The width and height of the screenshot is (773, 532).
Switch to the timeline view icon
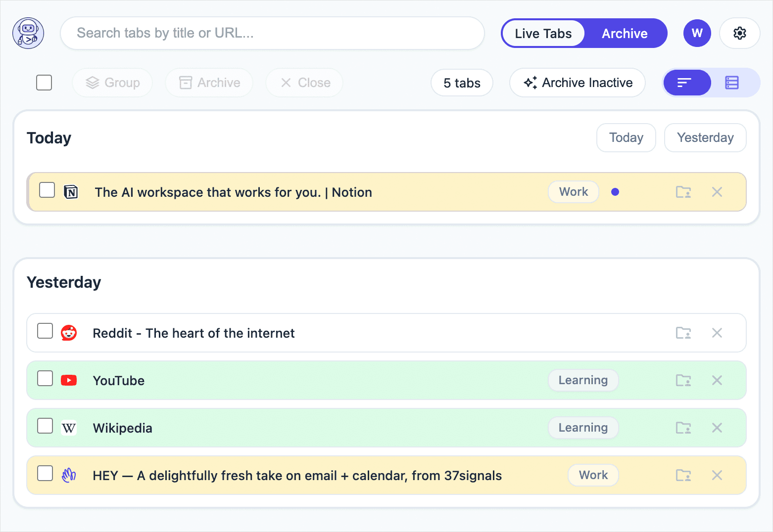pos(687,83)
